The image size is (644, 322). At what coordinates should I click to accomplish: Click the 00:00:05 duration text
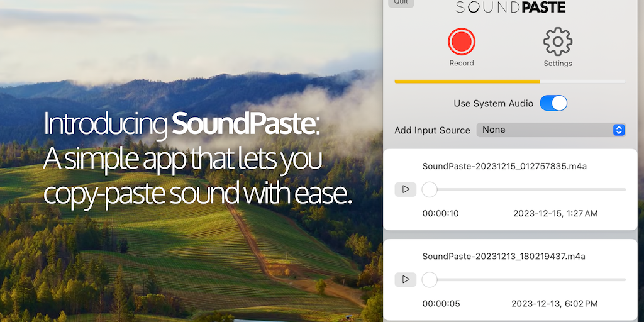point(441,304)
